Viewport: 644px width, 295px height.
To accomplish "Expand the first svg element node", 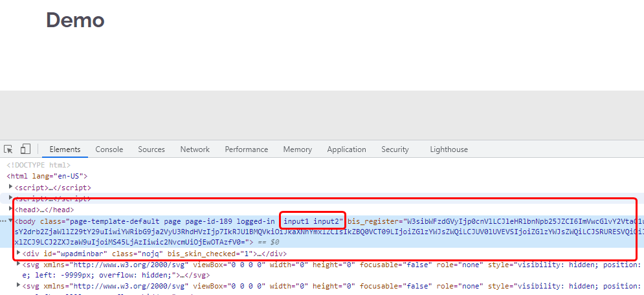I will (19, 264).
